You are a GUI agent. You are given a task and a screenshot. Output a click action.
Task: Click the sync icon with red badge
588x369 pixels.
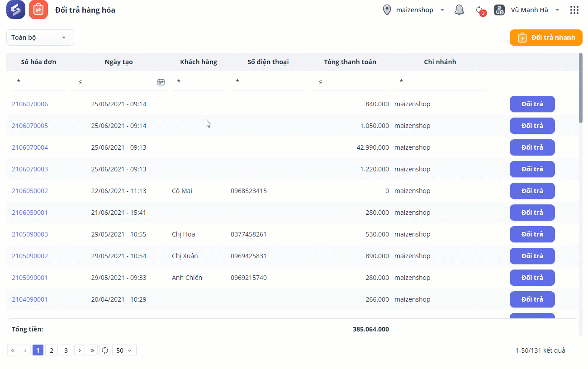tap(479, 10)
